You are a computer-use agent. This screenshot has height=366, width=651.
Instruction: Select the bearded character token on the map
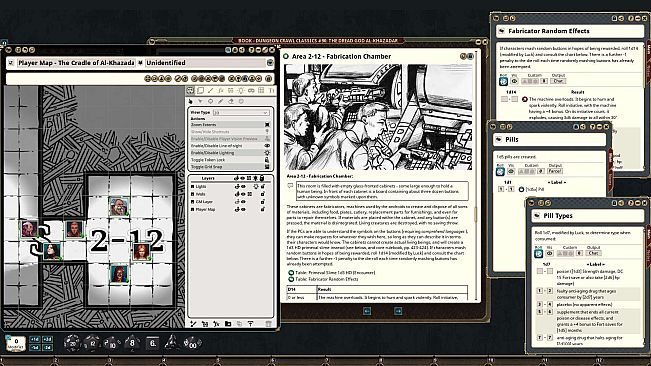119,207
